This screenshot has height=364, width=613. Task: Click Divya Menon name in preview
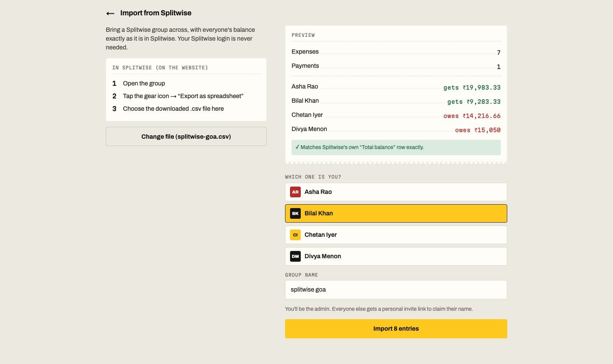click(x=309, y=129)
